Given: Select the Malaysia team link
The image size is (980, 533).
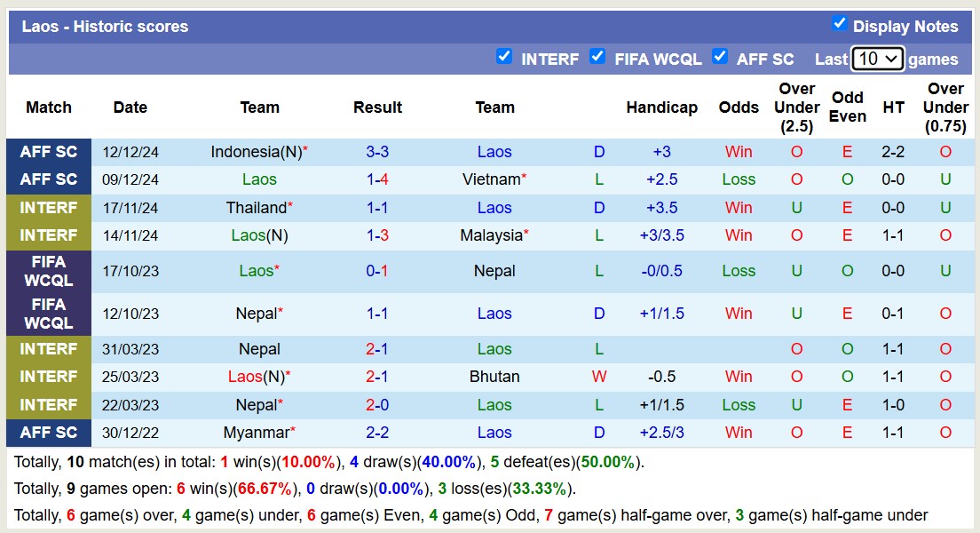Looking at the screenshot, I should (x=491, y=235).
